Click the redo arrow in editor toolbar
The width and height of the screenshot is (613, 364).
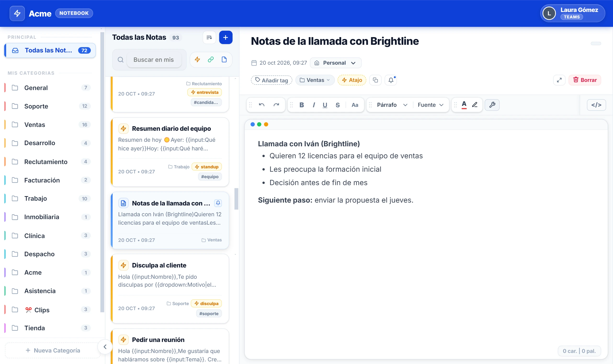click(x=276, y=105)
